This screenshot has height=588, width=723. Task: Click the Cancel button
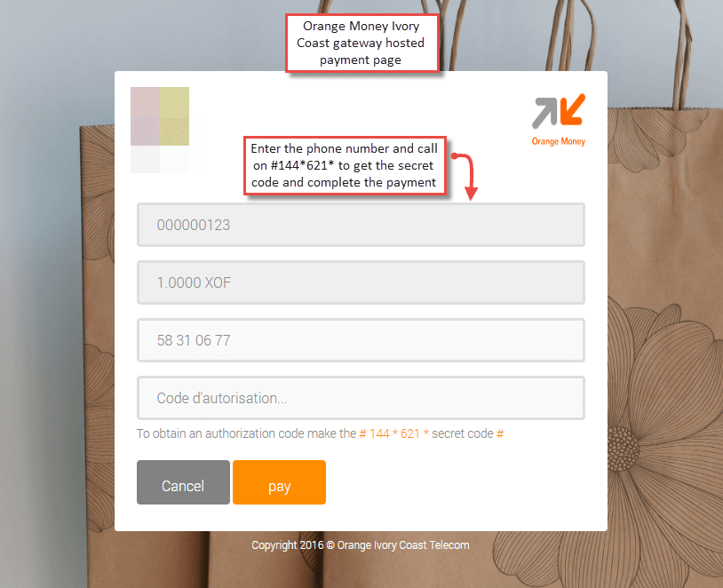[183, 482]
